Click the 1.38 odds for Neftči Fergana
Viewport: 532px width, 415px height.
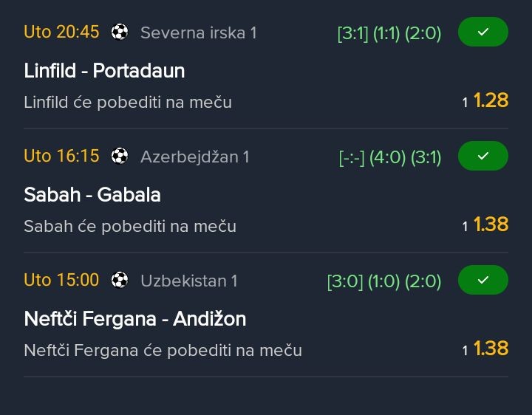pyautogui.click(x=491, y=349)
